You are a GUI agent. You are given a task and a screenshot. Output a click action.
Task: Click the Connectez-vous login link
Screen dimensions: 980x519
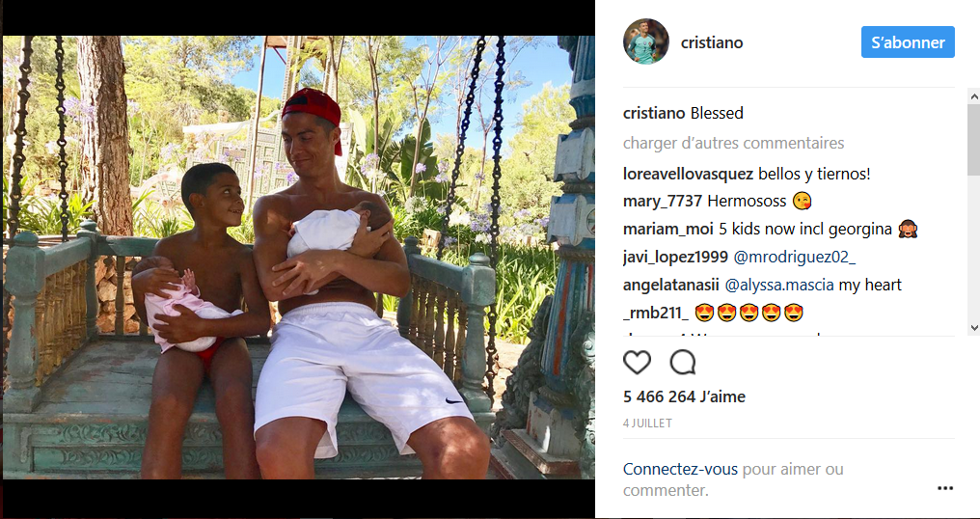click(680, 469)
